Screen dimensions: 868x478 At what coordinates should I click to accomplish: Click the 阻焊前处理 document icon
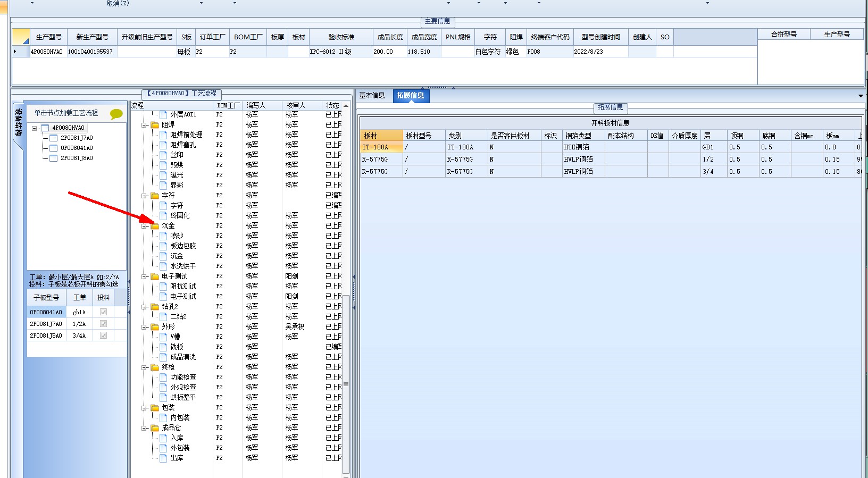coord(163,135)
